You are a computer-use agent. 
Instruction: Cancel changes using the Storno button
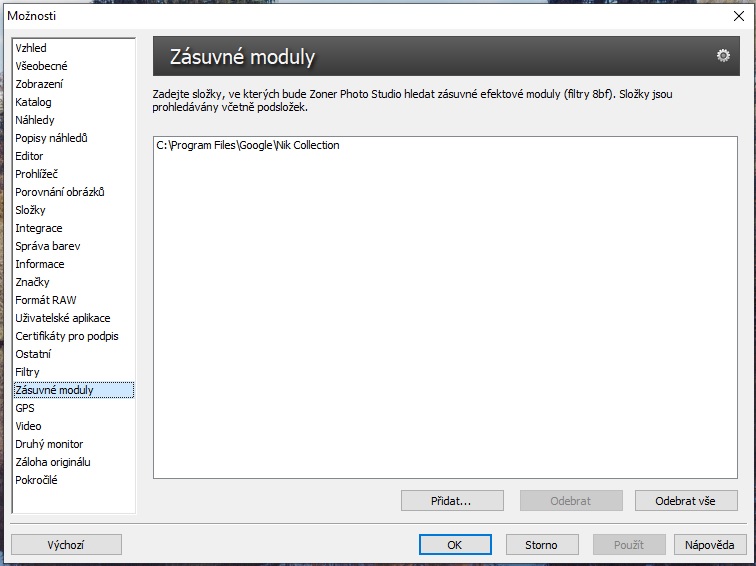click(x=541, y=545)
